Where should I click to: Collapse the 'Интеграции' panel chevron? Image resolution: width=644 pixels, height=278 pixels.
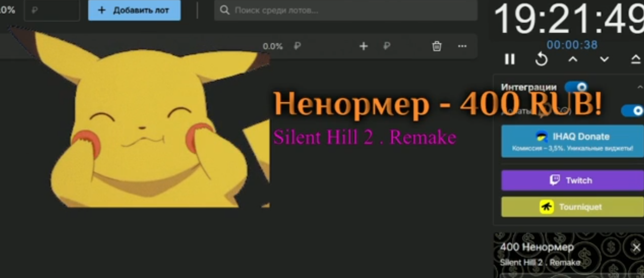(640, 87)
